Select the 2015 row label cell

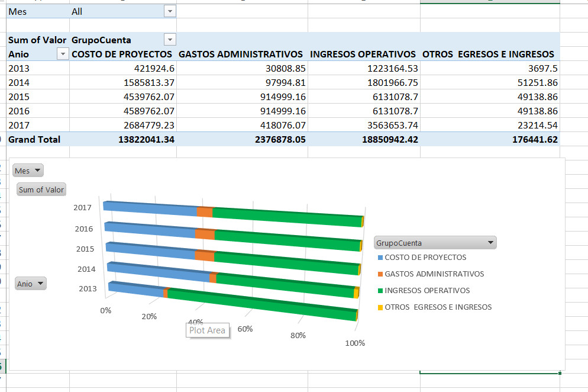pos(38,97)
